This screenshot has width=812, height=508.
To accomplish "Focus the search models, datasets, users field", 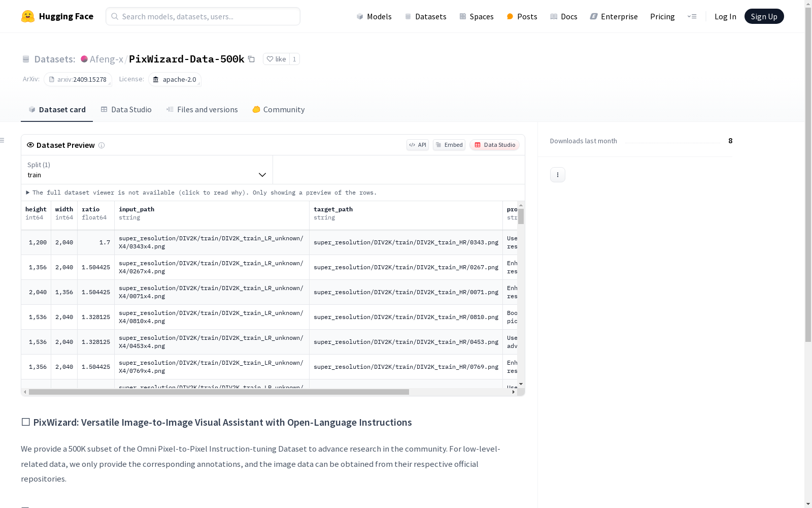I will [203, 16].
